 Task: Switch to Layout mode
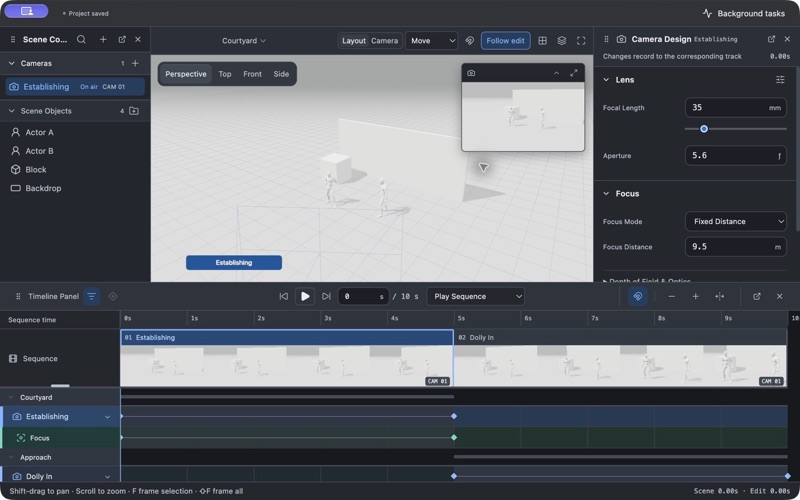click(x=354, y=41)
